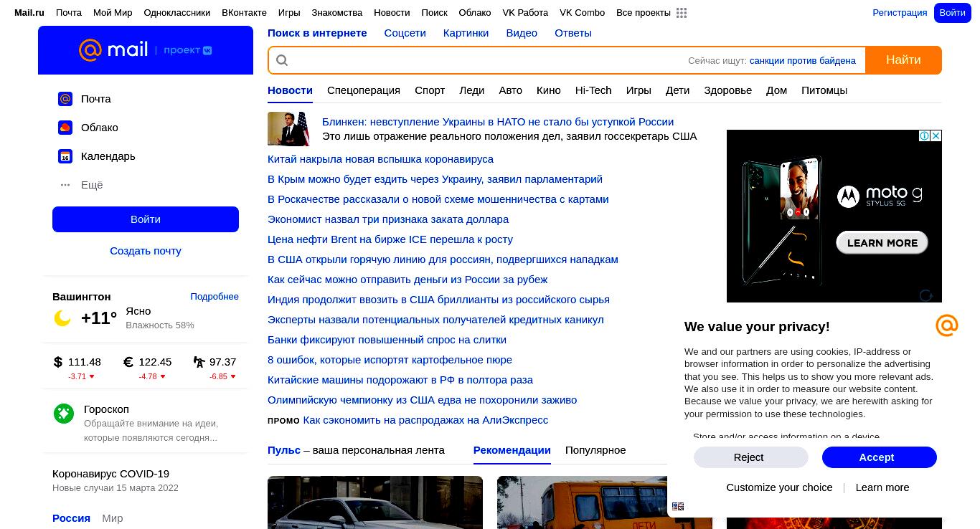Open the Регистрация link
980x529 pixels.
pyautogui.click(x=900, y=13)
